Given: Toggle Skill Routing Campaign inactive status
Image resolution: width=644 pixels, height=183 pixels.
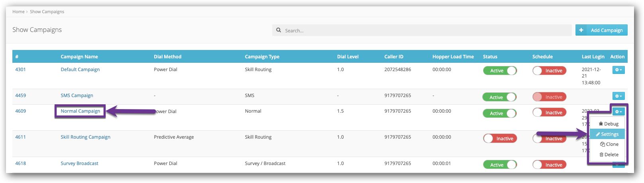Looking at the screenshot, I should (500, 139).
